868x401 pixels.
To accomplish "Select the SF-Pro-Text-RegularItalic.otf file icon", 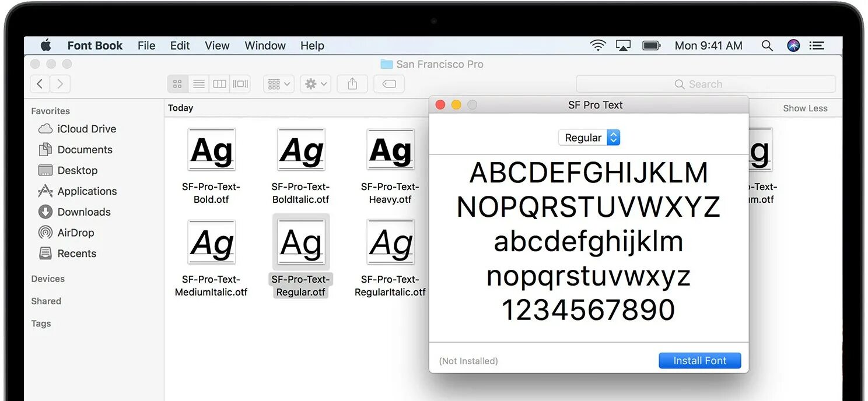I will point(390,242).
